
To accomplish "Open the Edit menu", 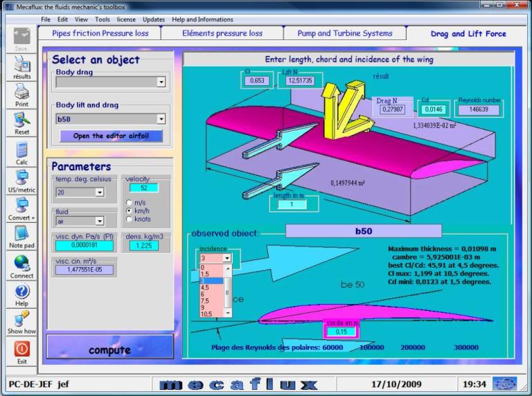I will 62,19.
